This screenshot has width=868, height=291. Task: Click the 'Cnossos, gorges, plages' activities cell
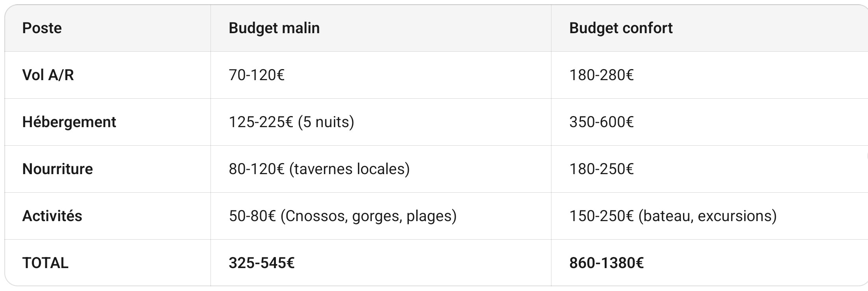368,216
